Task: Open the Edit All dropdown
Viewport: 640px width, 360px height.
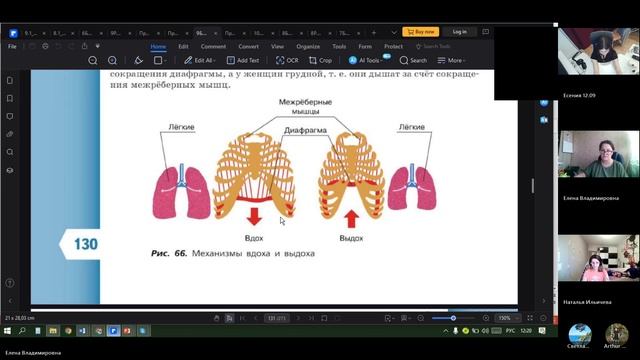Action: click(200, 60)
